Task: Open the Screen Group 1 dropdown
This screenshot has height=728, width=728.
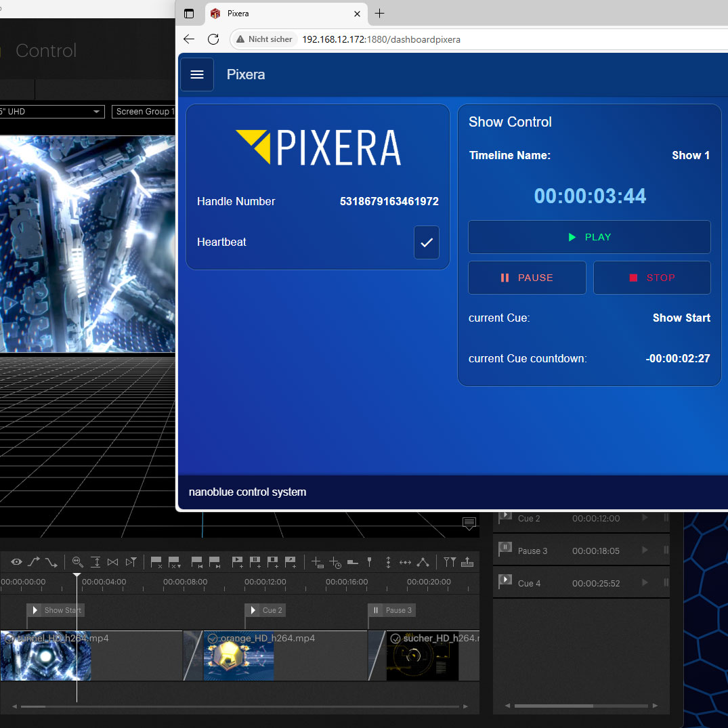Action: [x=144, y=112]
